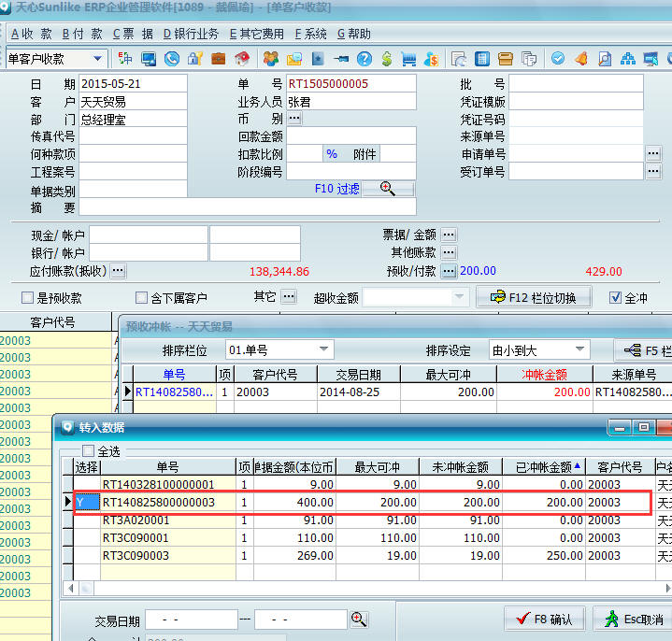Click the red house toolbar icon

click(242, 59)
